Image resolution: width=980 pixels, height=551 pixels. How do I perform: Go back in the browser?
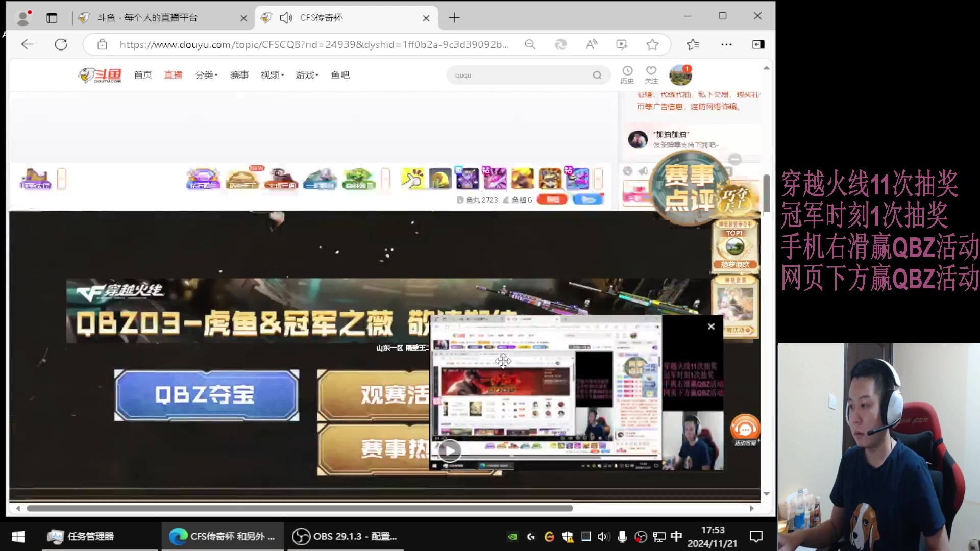[x=28, y=44]
